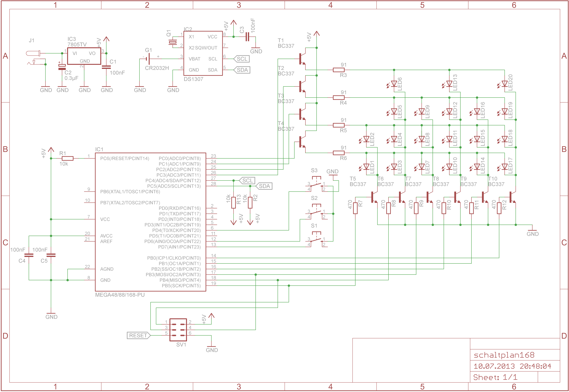Select the LED17 diode symbol
Screen dimensions: 569x392
click(503, 167)
